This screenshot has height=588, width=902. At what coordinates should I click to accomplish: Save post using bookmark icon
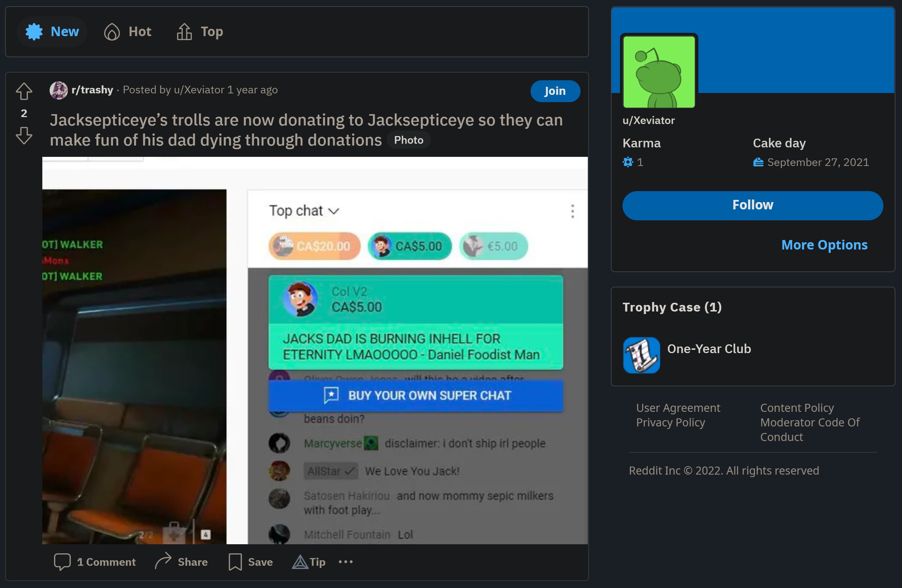pyautogui.click(x=235, y=561)
